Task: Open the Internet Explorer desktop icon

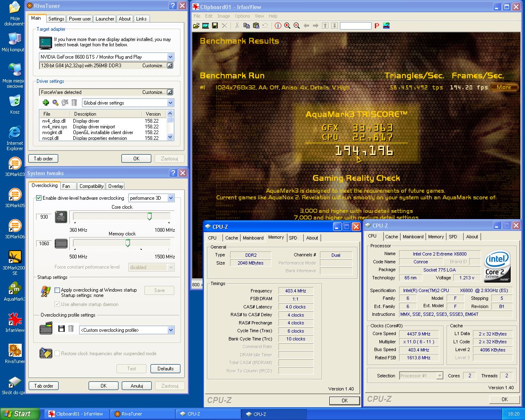Action: (15, 138)
